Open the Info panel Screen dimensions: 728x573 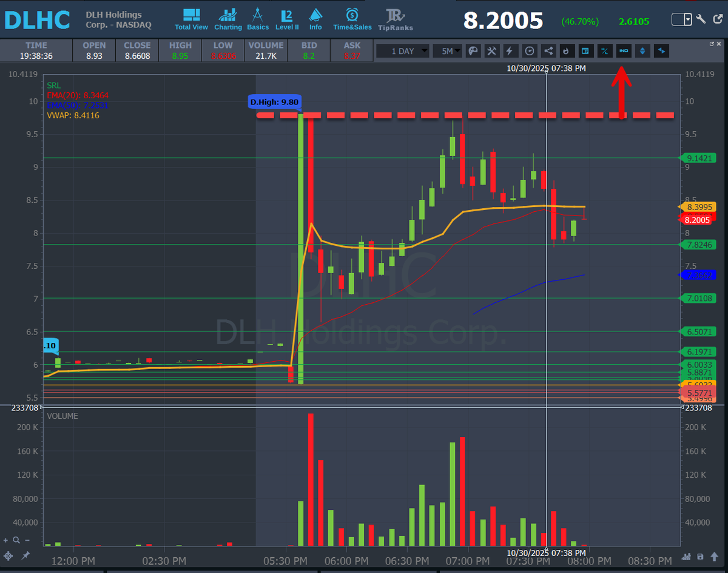pyautogui.click(x=315, y=19)
